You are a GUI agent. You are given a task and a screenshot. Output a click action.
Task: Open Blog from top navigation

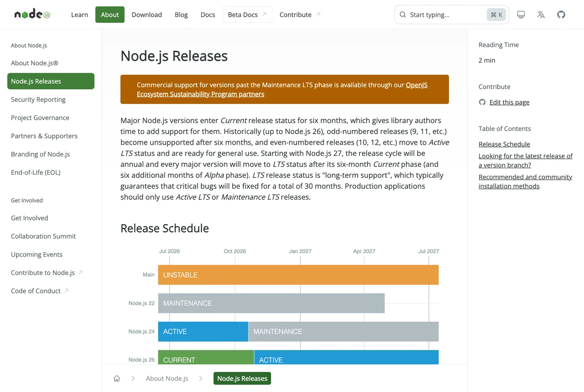(x=181, y=15)
